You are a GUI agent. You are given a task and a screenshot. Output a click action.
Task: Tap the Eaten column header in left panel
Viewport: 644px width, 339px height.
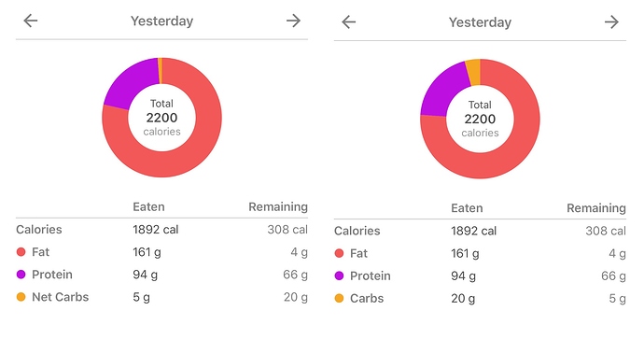[148, 206]
